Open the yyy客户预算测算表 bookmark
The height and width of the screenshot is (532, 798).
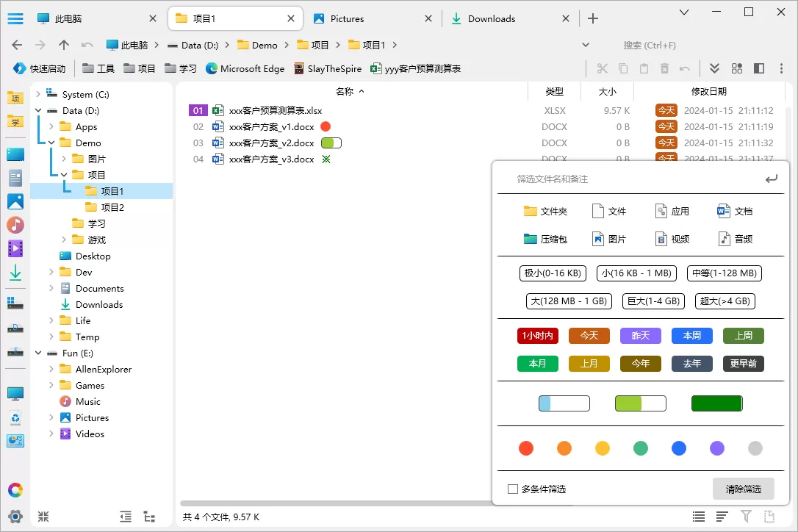415,68
